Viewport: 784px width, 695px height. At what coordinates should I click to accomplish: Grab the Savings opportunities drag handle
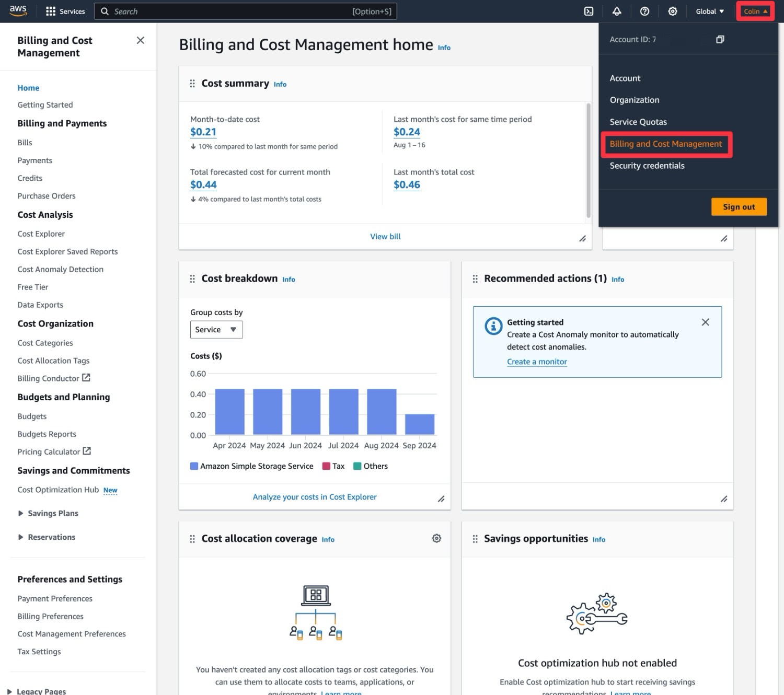475,539
